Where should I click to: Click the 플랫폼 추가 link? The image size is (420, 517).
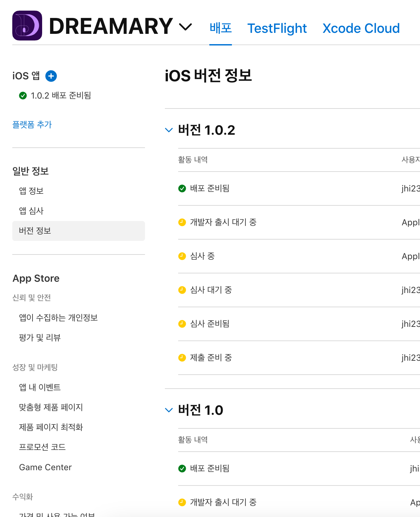(32, 124)
